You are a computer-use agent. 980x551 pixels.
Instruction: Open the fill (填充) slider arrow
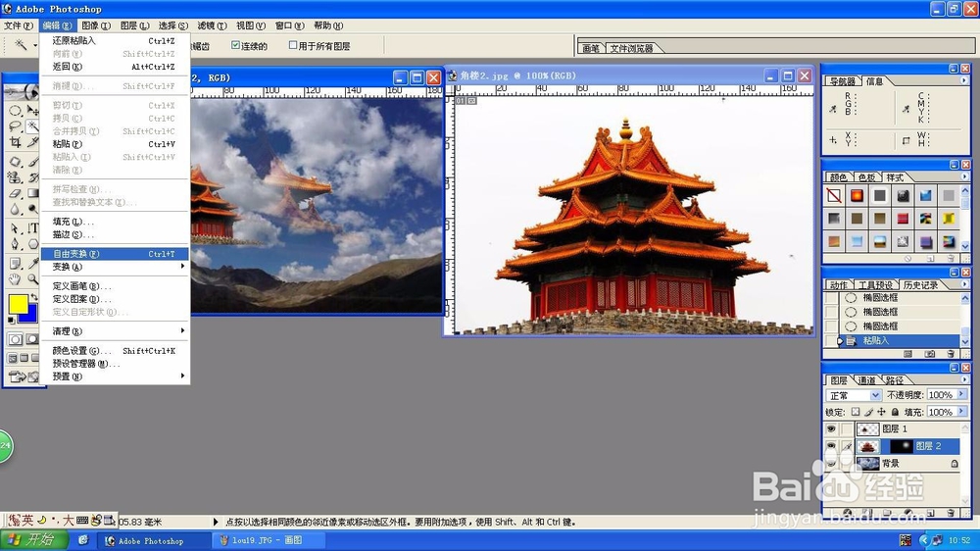coord(961,411)
